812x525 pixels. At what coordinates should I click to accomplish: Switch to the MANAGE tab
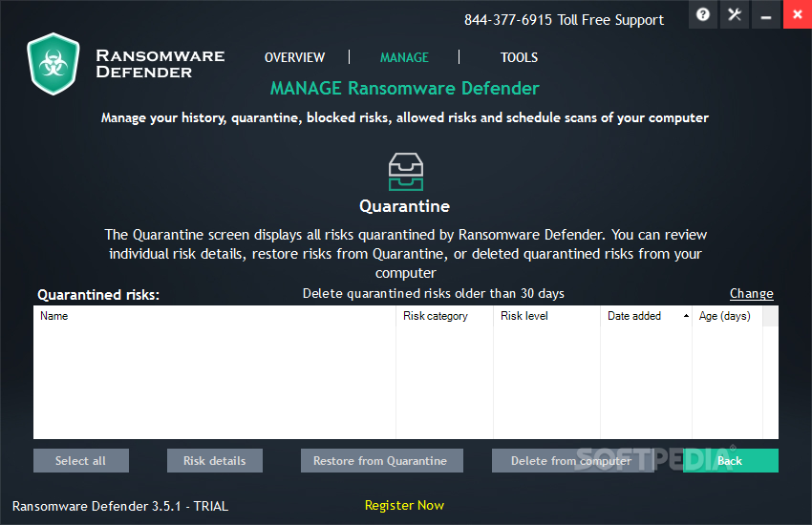tap(404, 57)
